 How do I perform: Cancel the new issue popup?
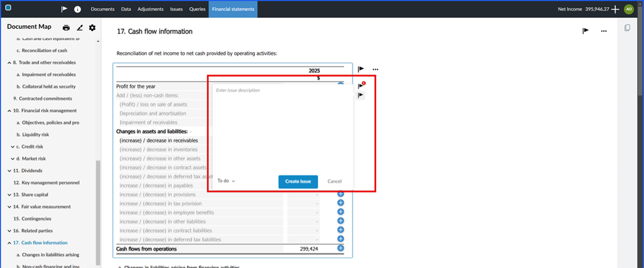pos(335,181)
